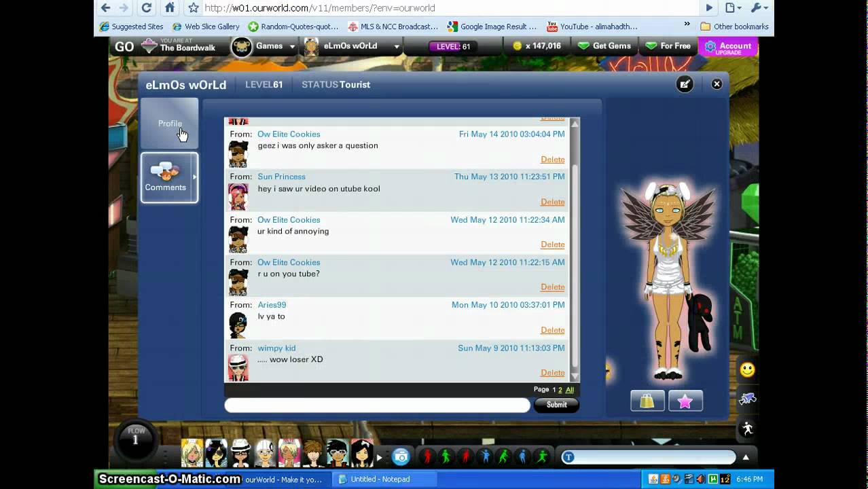This screenshot has height=489, width=868.
Task: Bookmark page with the star icon
Action: pyautogui.click(x=194, y=8)
